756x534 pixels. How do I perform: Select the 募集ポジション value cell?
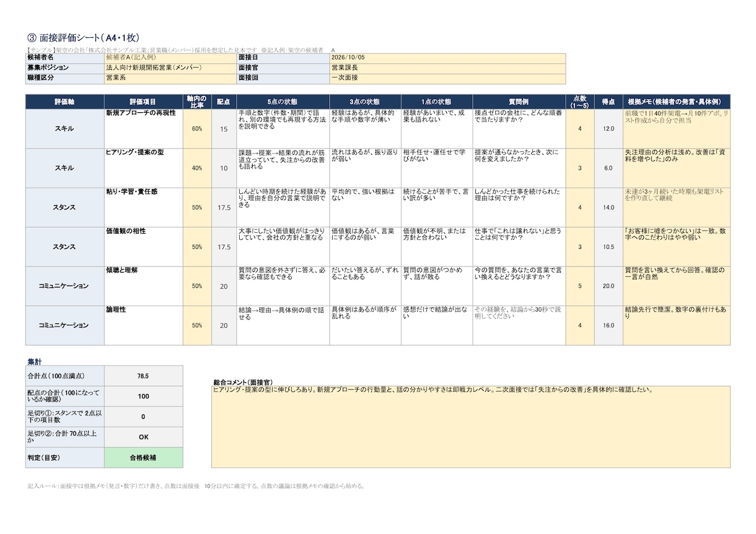tap(170, 68)
